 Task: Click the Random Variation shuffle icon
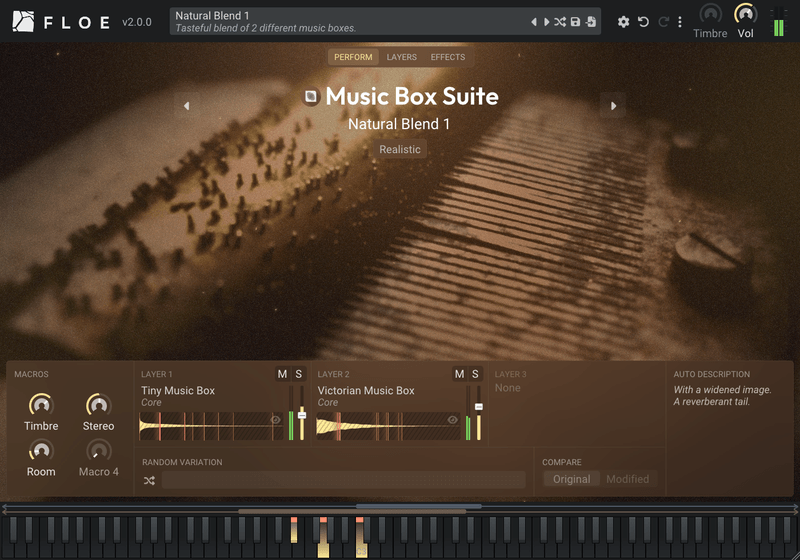[x=149, y=480]
